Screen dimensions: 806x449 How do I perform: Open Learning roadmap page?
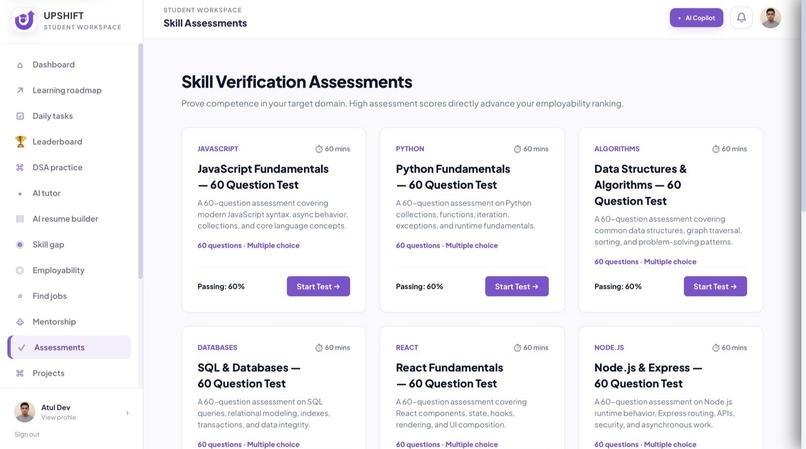click(69, 91)
